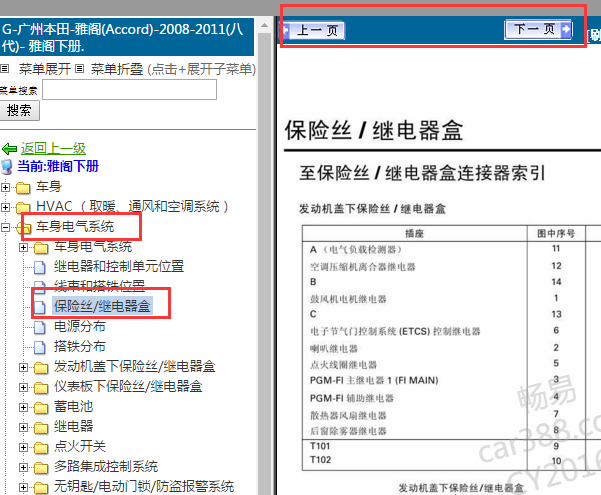
Task: Click 菜单展开 to expand all menus
Action: pos(45,69)
